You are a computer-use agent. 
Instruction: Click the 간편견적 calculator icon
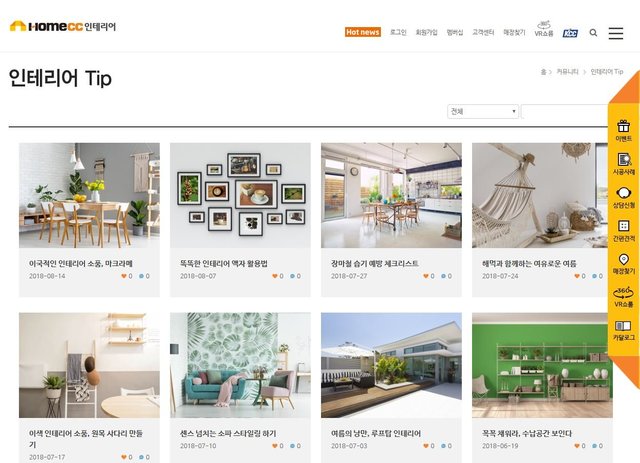tap(624, 226)
